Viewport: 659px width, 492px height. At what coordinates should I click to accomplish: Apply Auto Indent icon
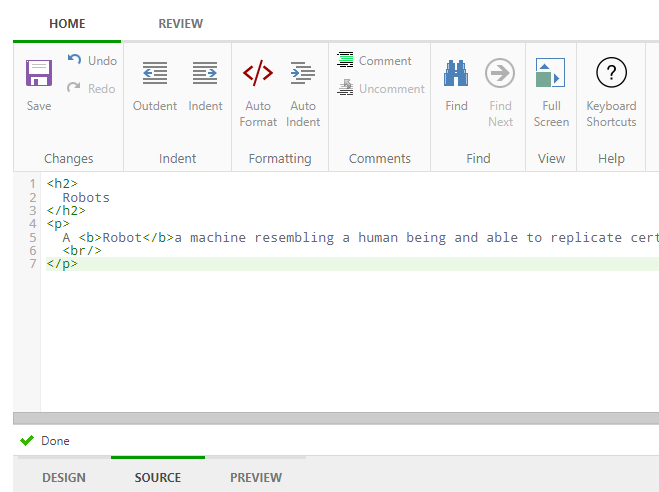(x=303, y=73)
